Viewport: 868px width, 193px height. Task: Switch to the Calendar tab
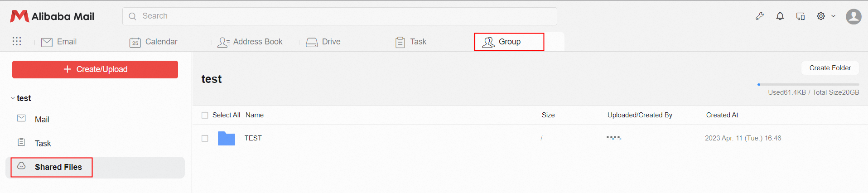pos(154,42)
